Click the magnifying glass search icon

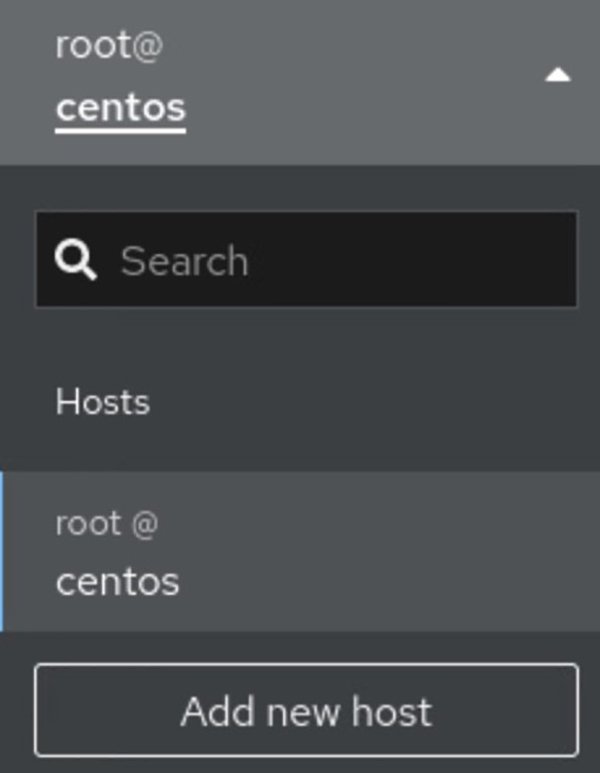76,261
